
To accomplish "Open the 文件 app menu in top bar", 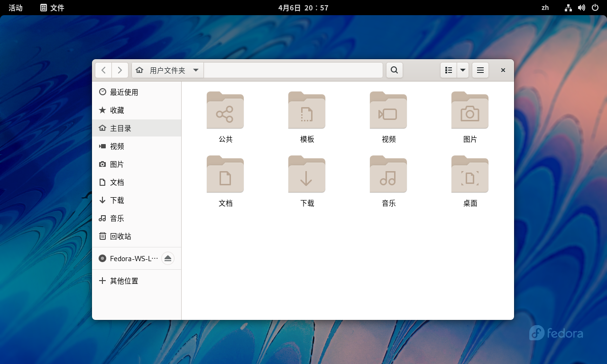I will pyautogui.click(x=52, y=8).
